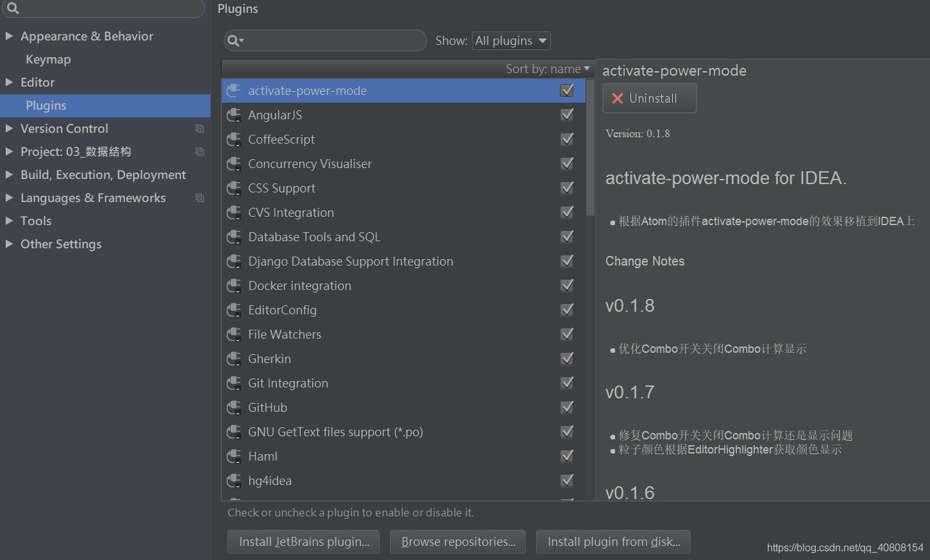Click Browse repositories... button
Viewport: 930px width, 560px height.
[x=458, y=541]
